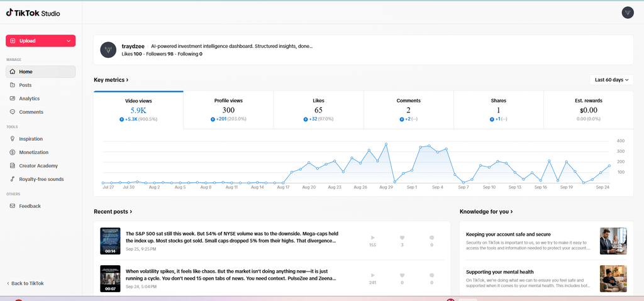Open Royalty-free sounds in the sidebar

[41, 179]
